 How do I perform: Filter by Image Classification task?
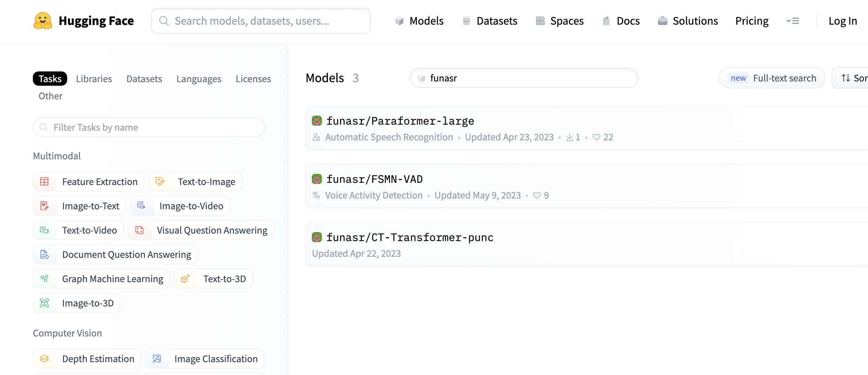click(205, 359)
